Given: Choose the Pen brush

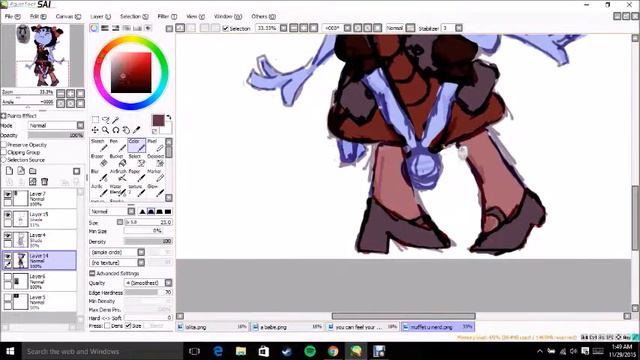Looking at the screenshot, I should [x=118, y=145].
